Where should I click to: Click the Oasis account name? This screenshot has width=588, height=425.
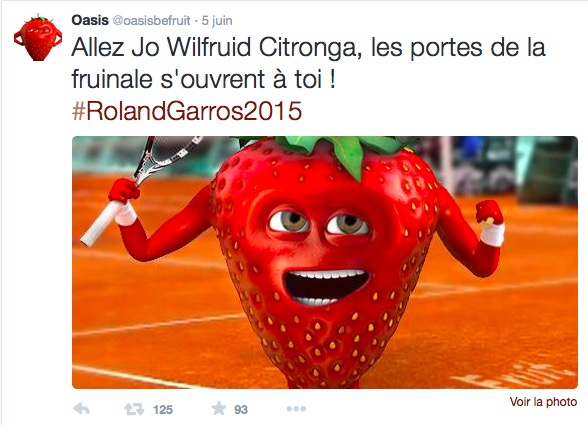click(90, 20)
